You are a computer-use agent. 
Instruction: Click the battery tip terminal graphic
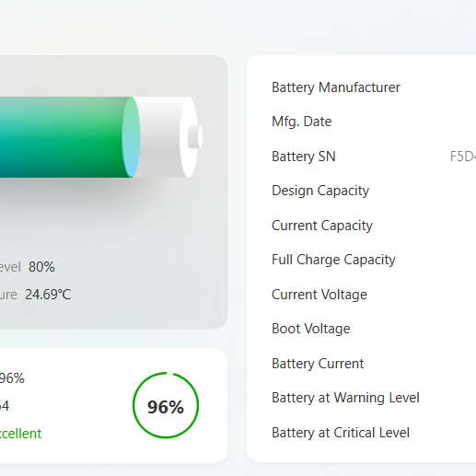[x=195, y=137]
